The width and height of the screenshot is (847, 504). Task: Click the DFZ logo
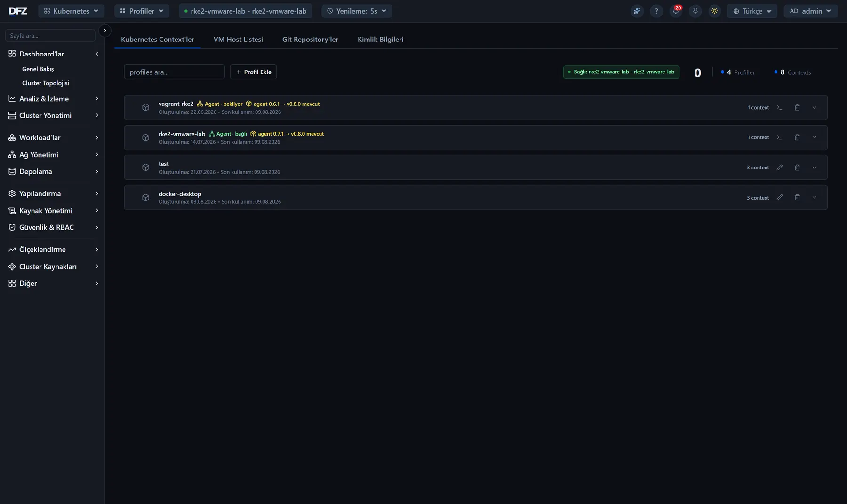[18, 11]
